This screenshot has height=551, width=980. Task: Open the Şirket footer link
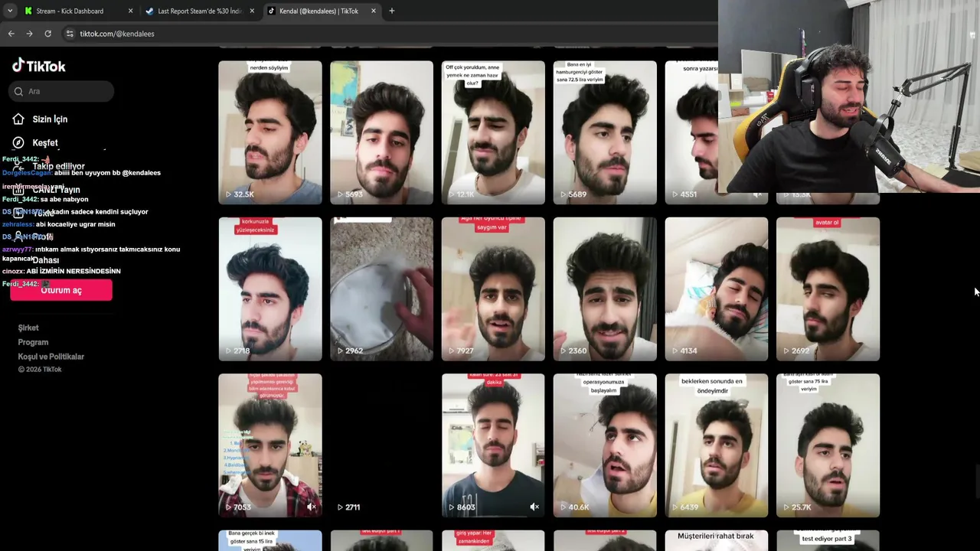[x=28, y=328]
